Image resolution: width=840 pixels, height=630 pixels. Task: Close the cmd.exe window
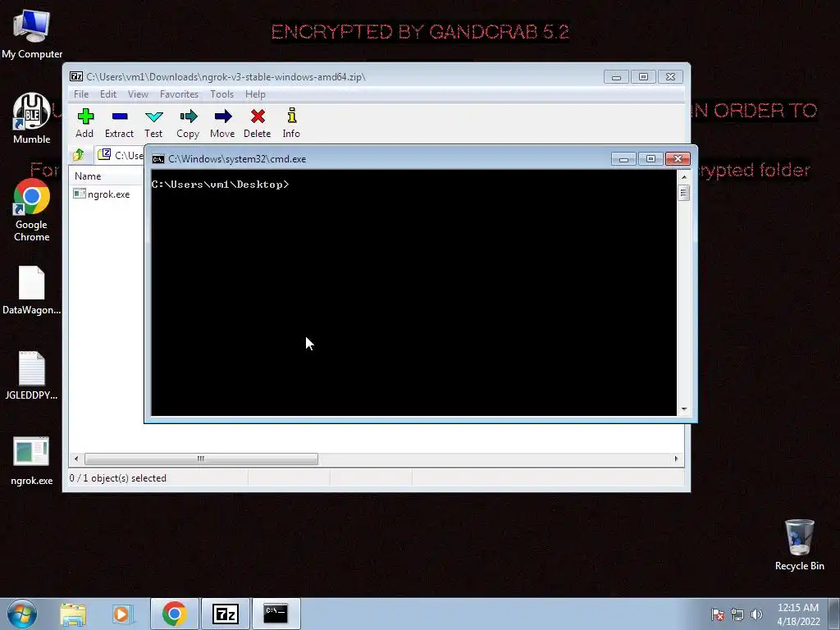coord(678,159)
